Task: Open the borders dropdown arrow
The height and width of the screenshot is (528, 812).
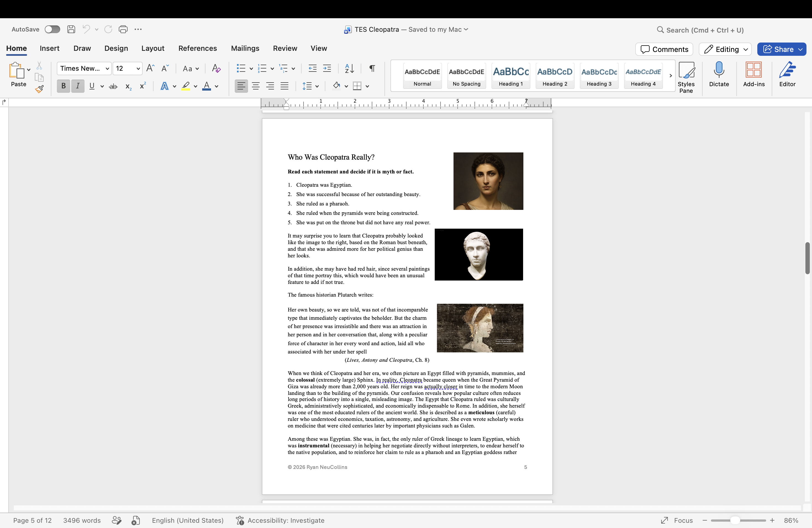Action: click(367, 87)
